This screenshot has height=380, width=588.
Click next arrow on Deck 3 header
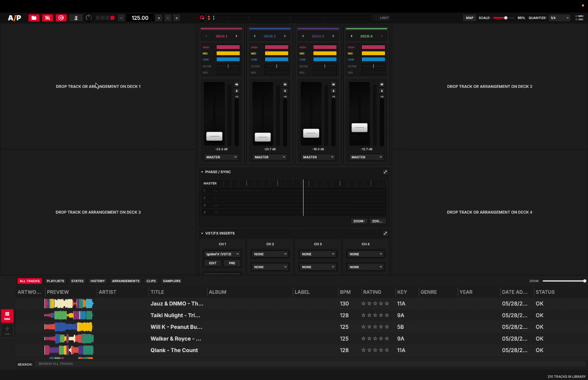click(x=333, y=36)
